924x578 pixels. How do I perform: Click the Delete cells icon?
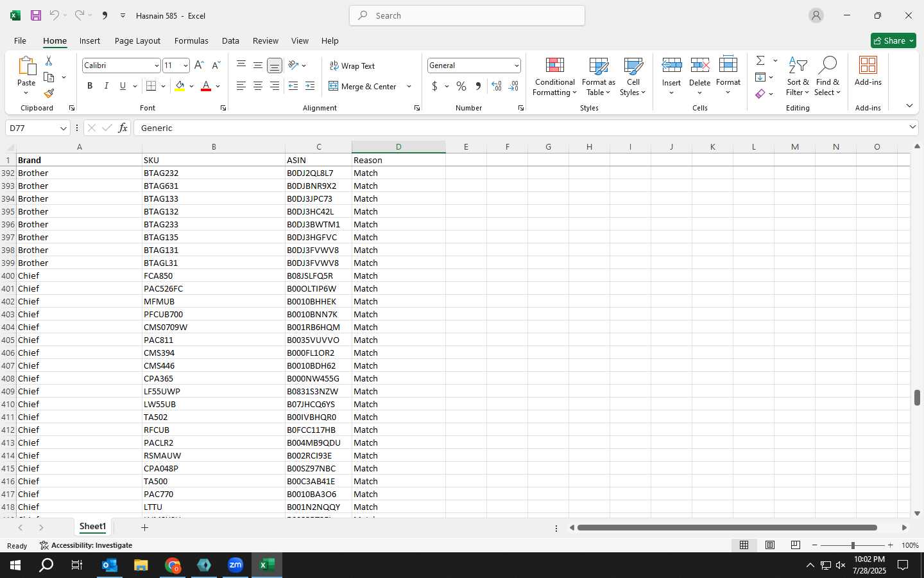[x=699, y=65]
